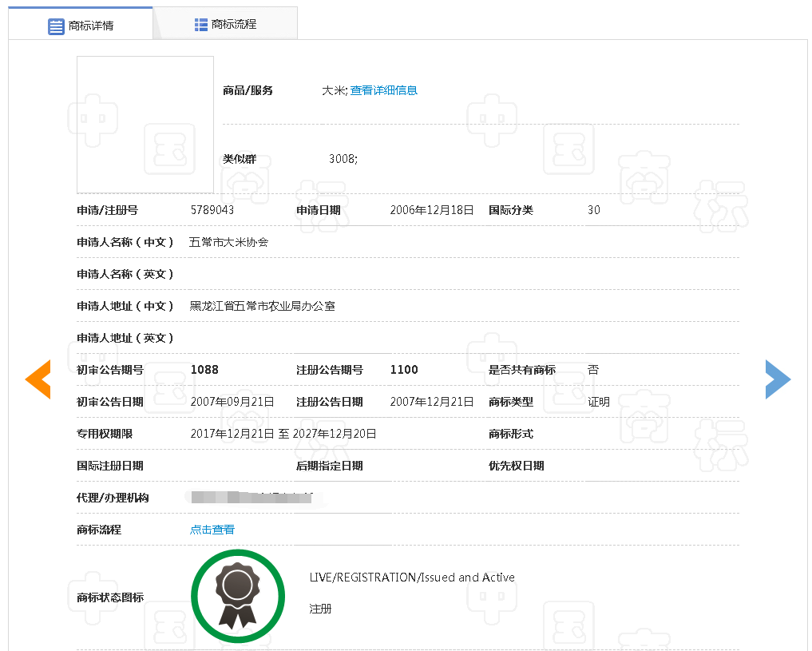Click the 代理/办理机构 label
This screenshot has width=812, height=651.
pyautogui.click(x=113, y=498)
